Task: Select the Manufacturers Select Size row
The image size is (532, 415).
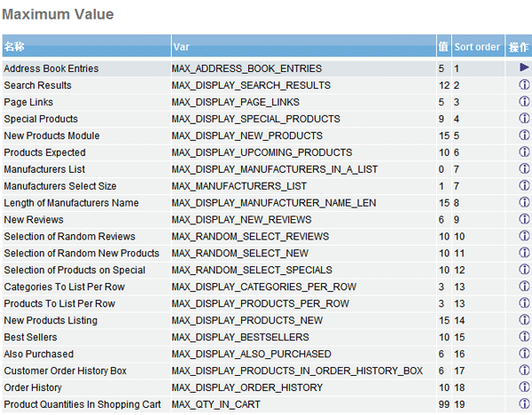Action: tap(59, 186)
